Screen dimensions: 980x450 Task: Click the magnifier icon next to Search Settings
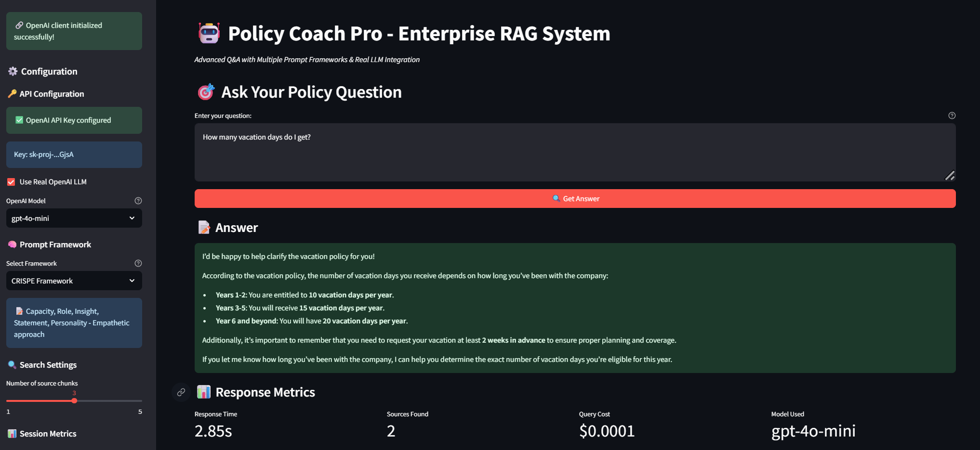tap(12, 365)
